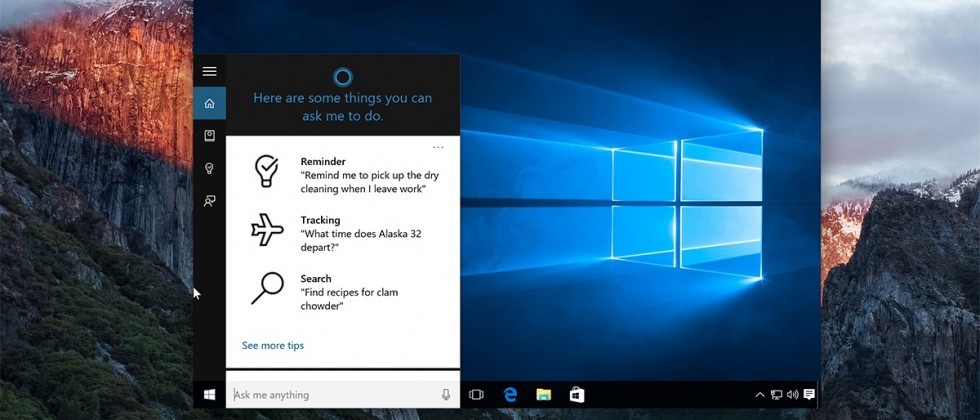Click the microphone icon in search box
Viewport: 980px width, 420px height.
pos(446,395)
